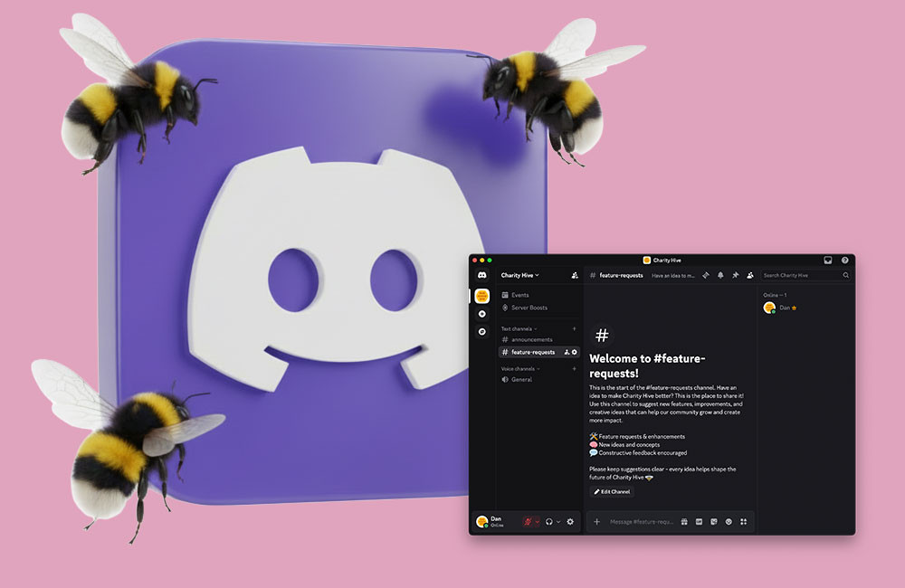Open the threads icon in channel header
Image resolution: width=905 pixels, height=588 pixels.
coord(704,274)
